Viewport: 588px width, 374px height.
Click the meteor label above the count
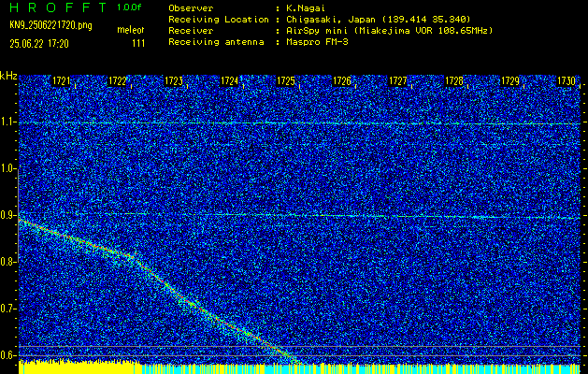click(x=131, y=30)
